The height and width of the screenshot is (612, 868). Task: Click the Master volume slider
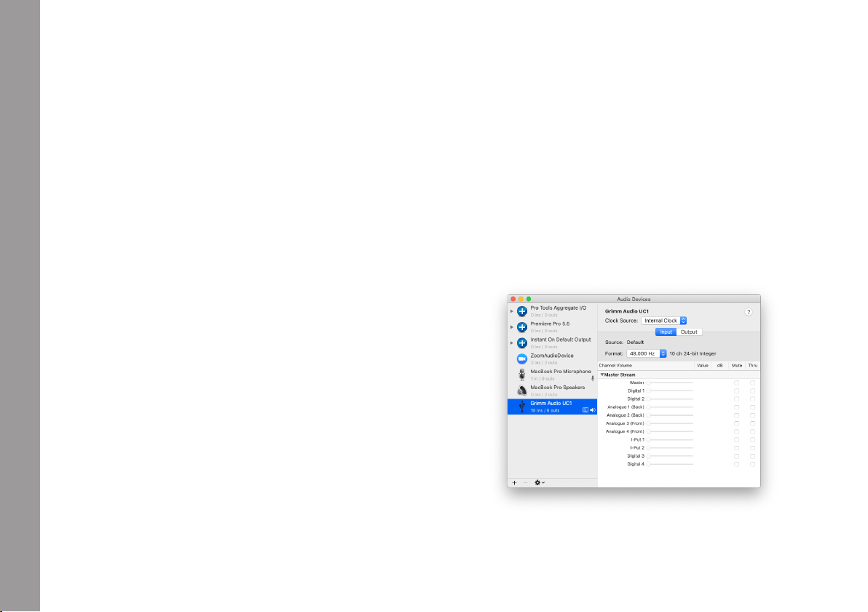pos(670,382)
